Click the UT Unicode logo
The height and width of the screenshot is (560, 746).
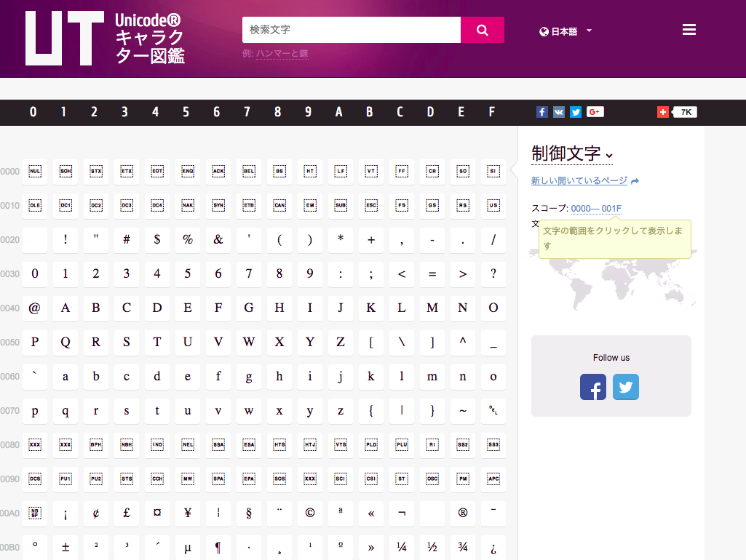(x=64, y=39)
